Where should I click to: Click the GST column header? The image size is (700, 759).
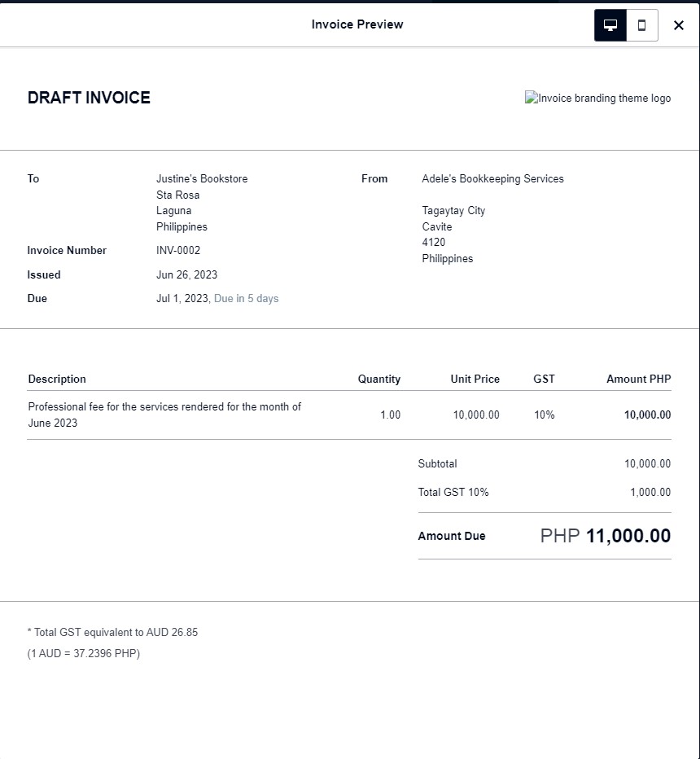[544, 379]
